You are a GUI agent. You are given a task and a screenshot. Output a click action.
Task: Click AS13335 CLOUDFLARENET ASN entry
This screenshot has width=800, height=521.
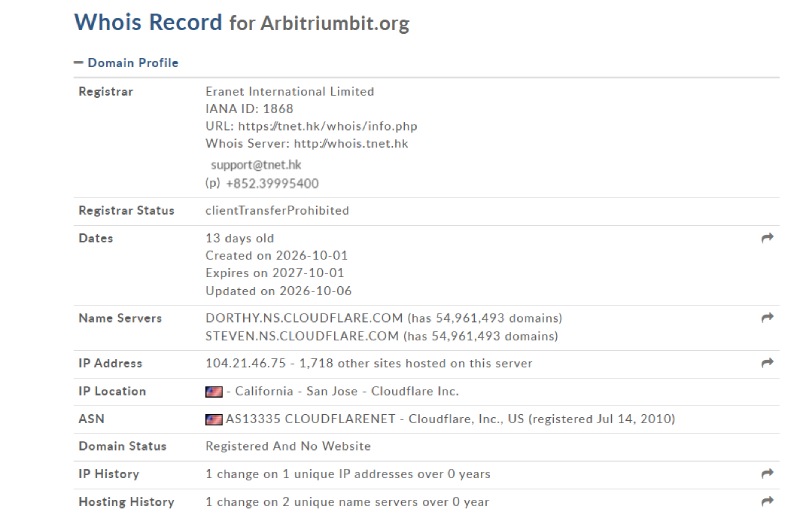pyautogui.click(x=311, y=419)
